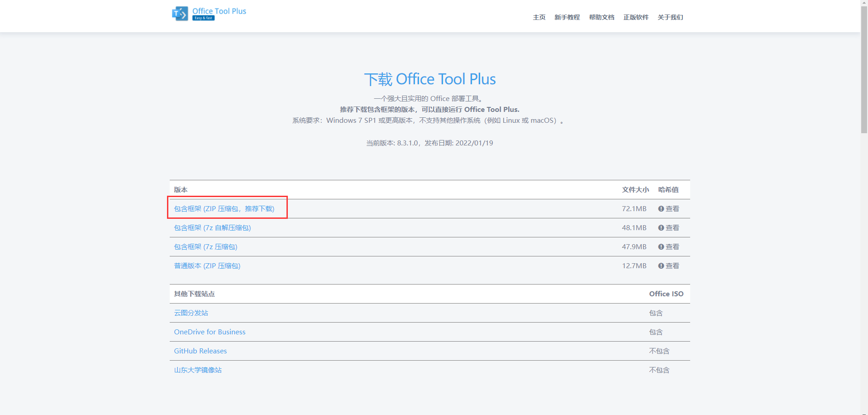Screen dimensions: 868x415
Task: Click 包含 in 云图分发站 row
Action: (x=656, y=313)
